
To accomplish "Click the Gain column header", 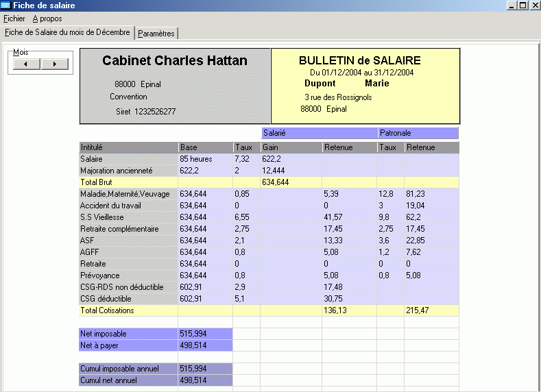I will point(291,147).
